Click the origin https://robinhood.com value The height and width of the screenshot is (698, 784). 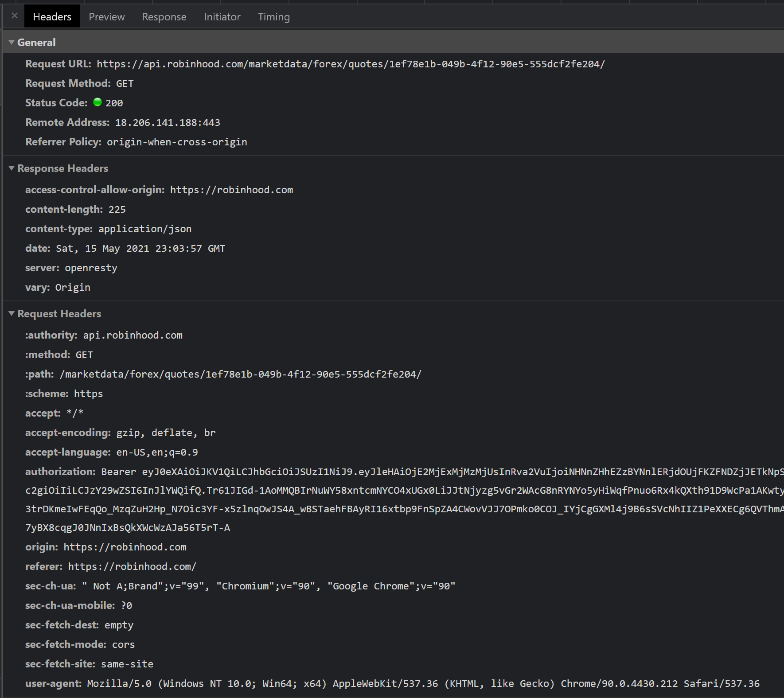(x=125, y=547)
